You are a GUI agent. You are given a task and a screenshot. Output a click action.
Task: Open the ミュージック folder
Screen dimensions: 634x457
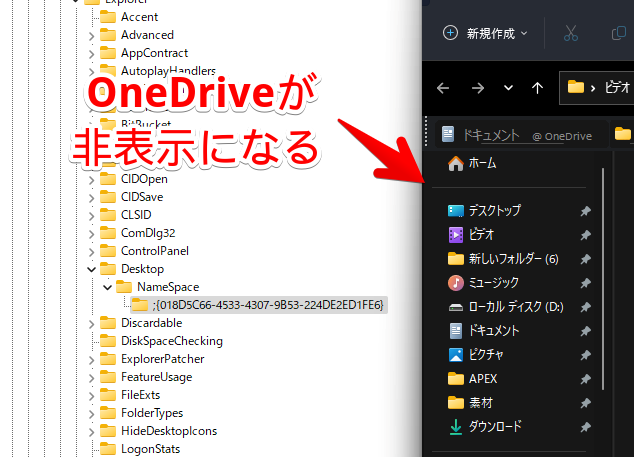(x=484, y=283)
